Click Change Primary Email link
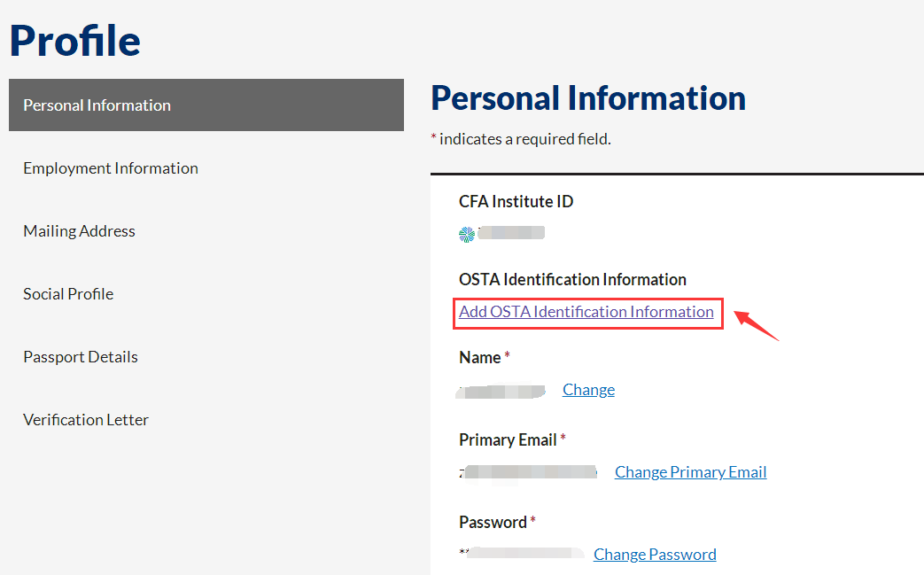924x575 pixels. 691,472
